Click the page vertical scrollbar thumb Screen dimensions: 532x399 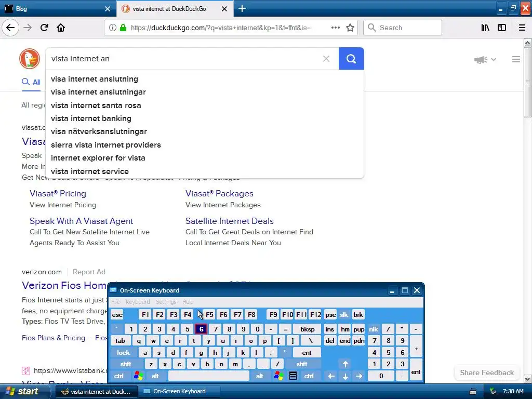[528, 82]
